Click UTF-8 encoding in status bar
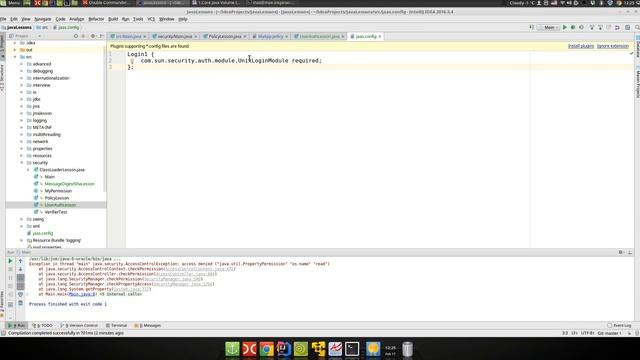640x360 pixels. [588, 333]
